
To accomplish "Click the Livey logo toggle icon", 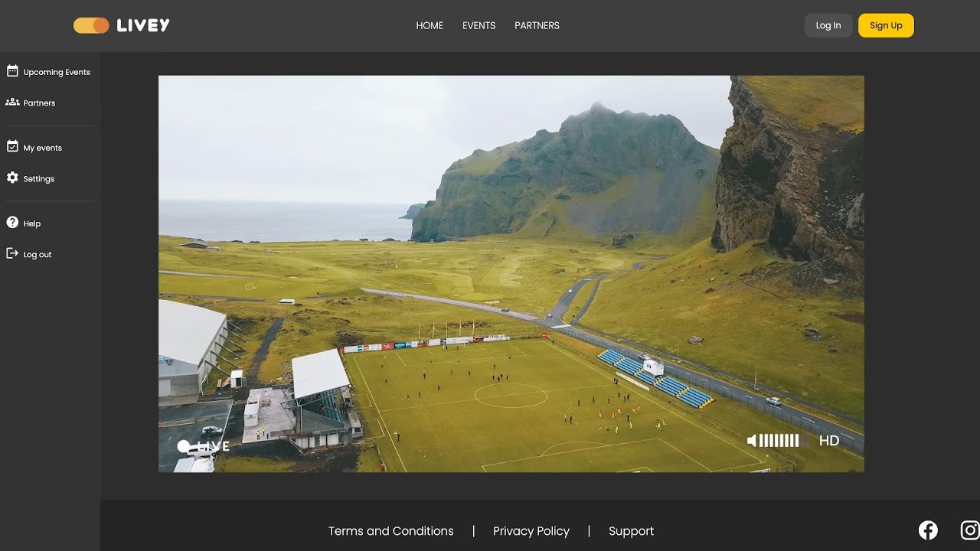I will pyautogui.click(x=91, y=25).
